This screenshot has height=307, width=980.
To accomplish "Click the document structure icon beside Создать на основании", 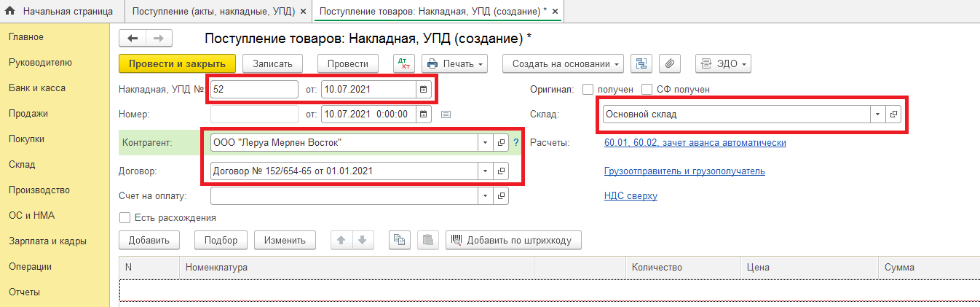I will [x=641, y=64].
